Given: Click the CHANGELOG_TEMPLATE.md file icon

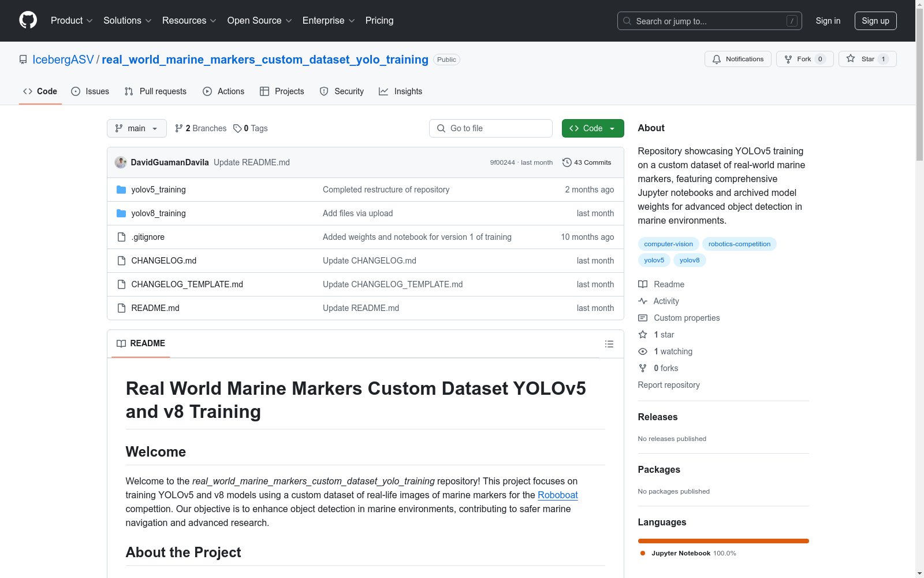Looking at the screenshot, I should [121, 284].
